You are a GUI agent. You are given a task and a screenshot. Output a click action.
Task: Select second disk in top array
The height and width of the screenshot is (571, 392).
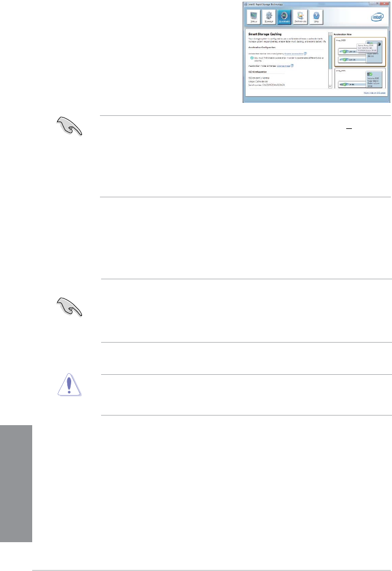[x=351, y=59]
